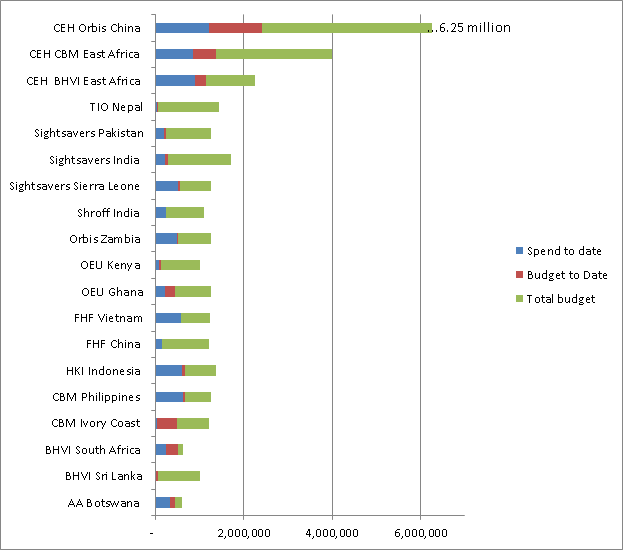Click the 'Sightsavers Sierra Leone' label
This screenshot has height=550, width=623.
[74, 186]
